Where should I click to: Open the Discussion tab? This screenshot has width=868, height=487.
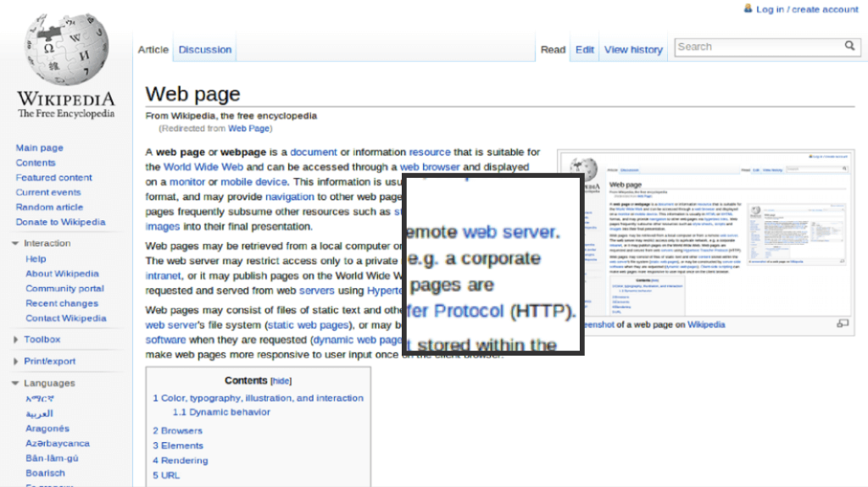pos(205,49)
